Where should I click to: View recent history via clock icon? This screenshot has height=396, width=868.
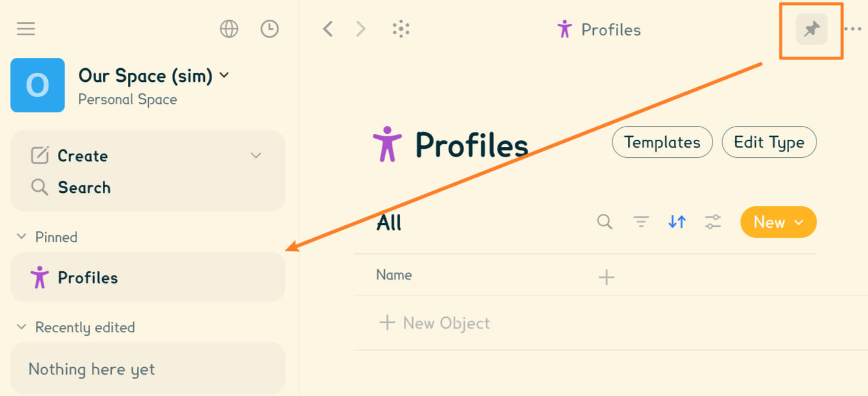[269, 28]
